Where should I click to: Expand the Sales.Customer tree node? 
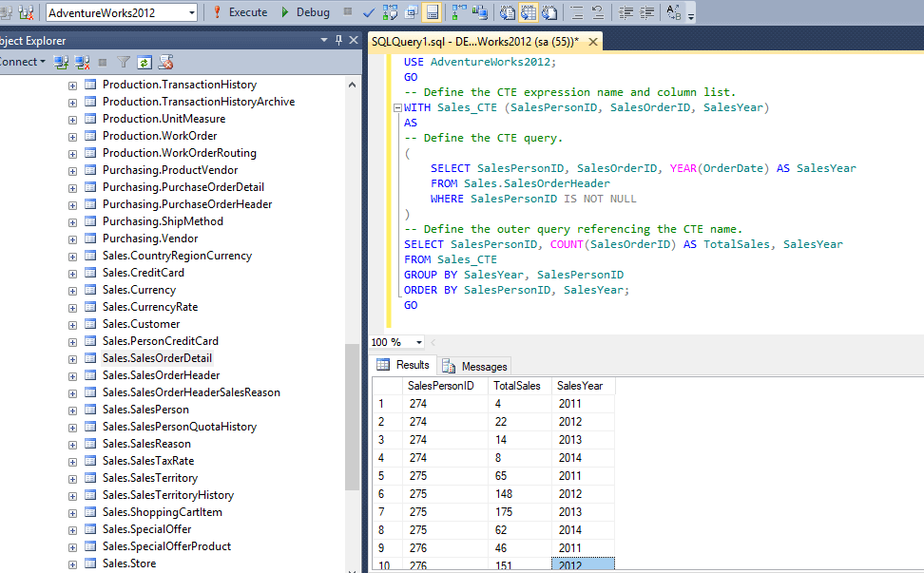coord(72,324)
